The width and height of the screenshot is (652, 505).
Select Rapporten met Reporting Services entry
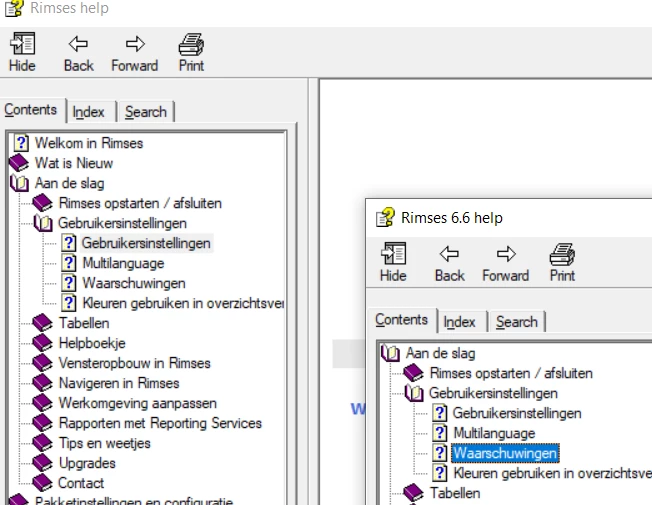pos(160,423)
